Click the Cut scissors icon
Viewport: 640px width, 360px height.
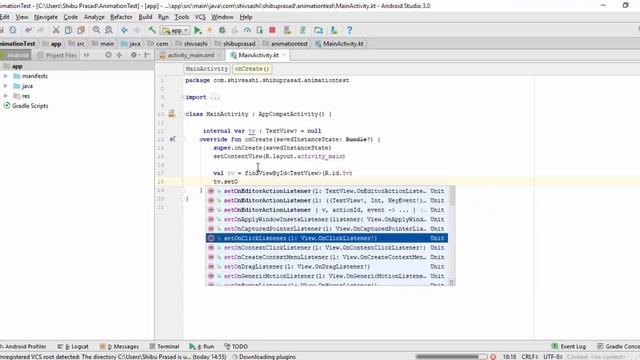point(56,30)
